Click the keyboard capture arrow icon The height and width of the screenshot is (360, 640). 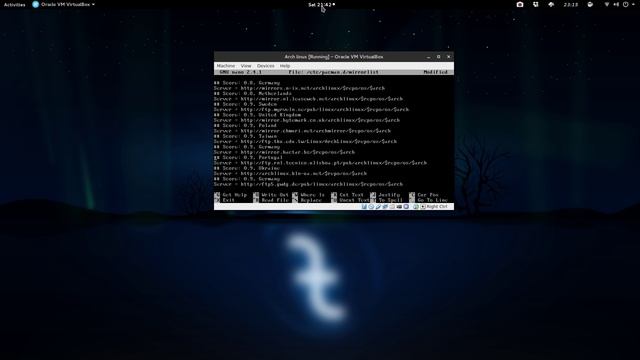[x=423, y=207]
